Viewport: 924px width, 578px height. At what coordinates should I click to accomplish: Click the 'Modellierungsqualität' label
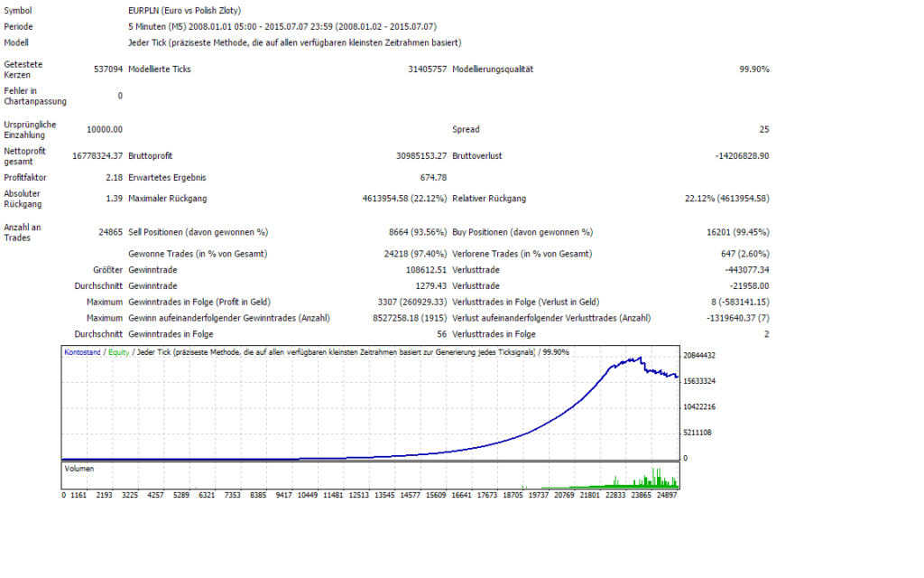[493, 69]
